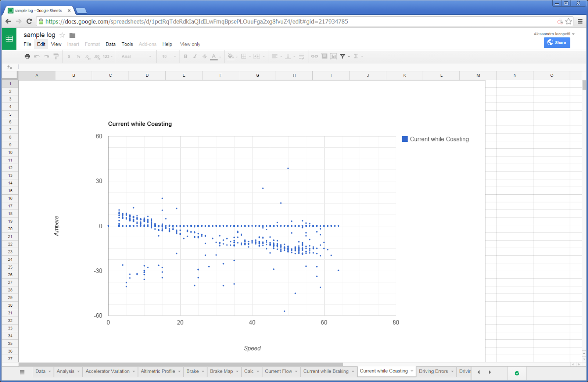This screenshot has height=382, width=588.
Task: Create a filter using the funnel icon
Action: [343, 56]
